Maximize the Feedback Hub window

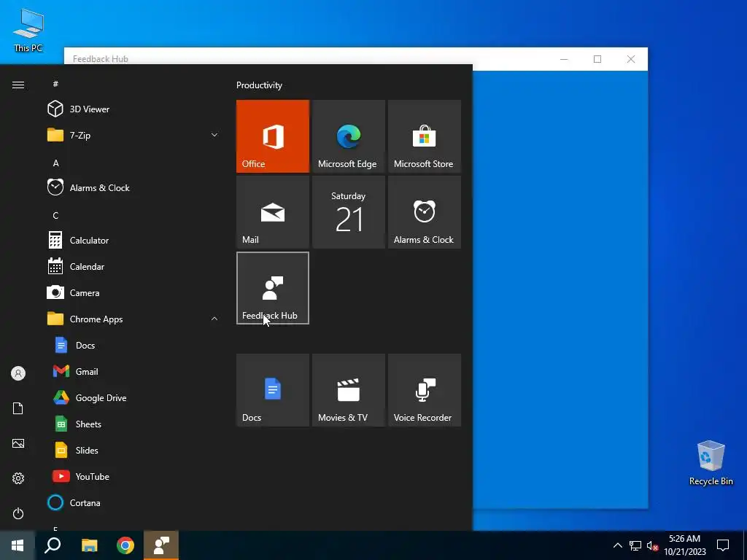[597, 59]
